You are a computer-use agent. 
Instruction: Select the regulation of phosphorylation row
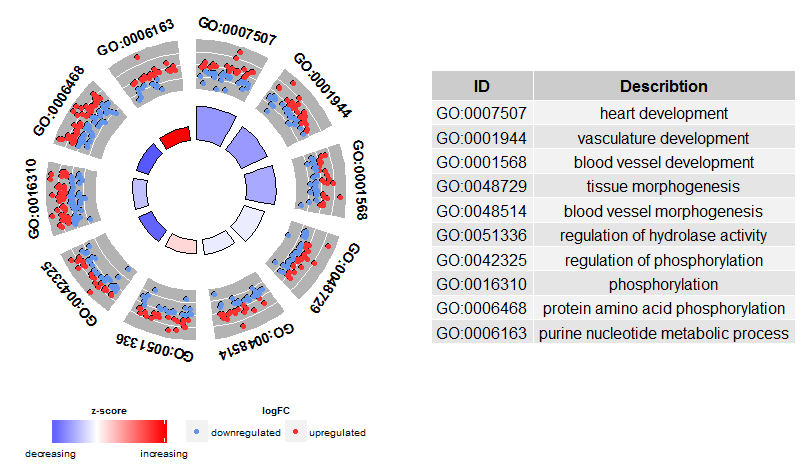[x=613, y=260]
